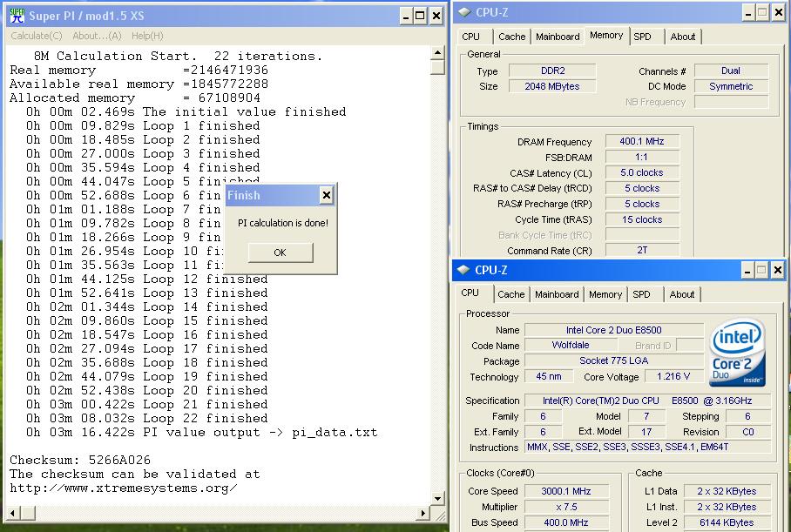Open the Calculate(C) menu in Super PI
The width and height of the screenshot is (791, 532).
click(x=37, y=36)
